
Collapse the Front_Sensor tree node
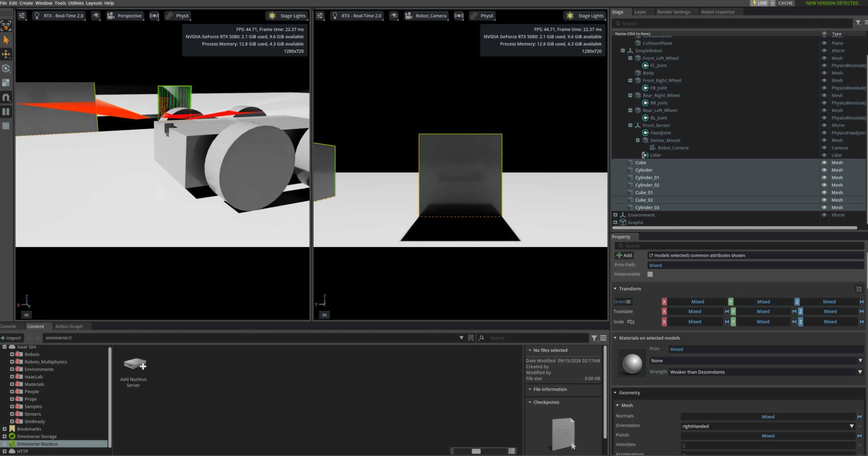[x=630, y=125]
